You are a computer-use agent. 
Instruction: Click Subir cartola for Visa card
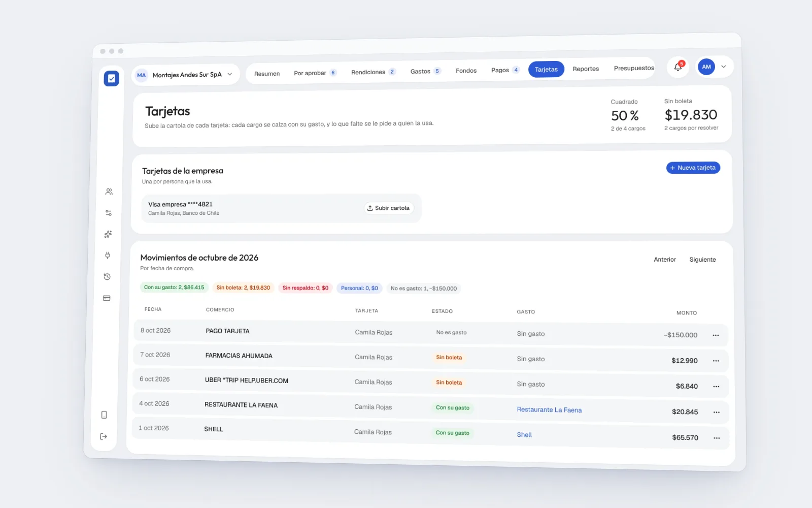pyautogui.click(x=389, y=208)
